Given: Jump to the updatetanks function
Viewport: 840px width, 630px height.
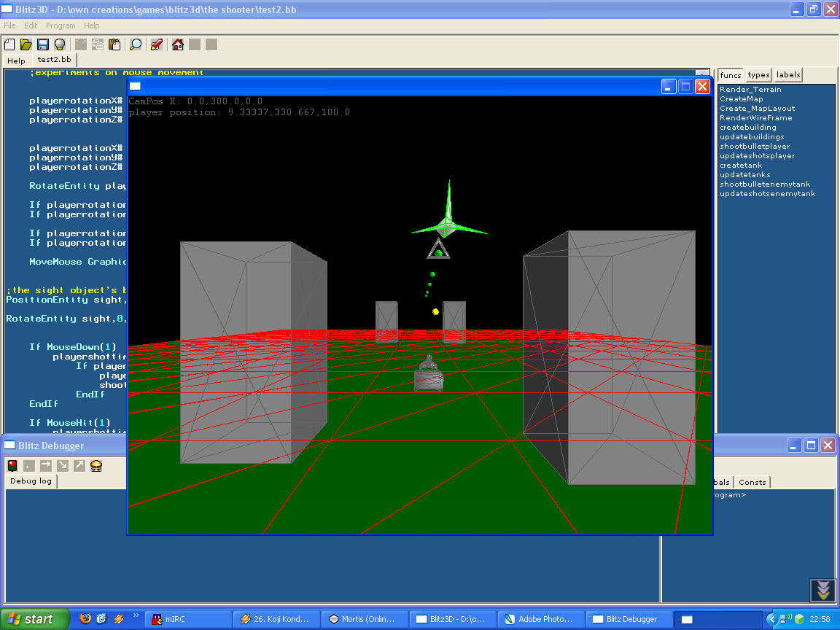Looking at the screenshot, I should click(744, 175).
